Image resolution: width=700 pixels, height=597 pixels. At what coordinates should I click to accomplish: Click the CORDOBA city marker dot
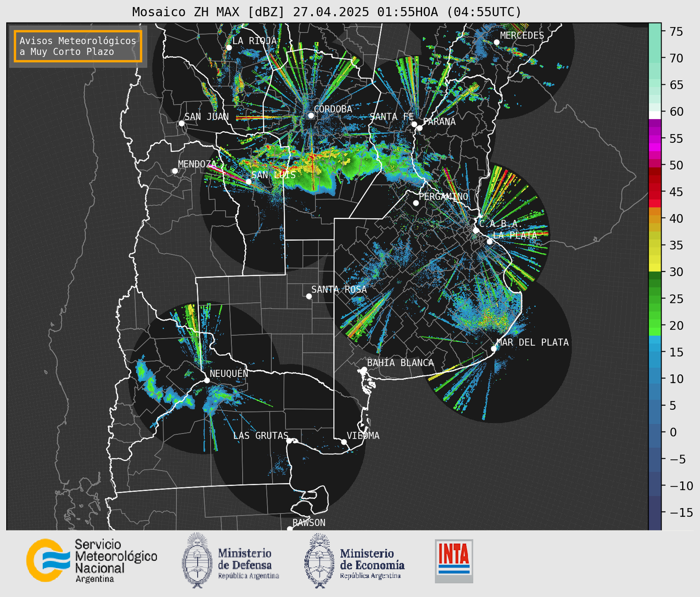(311, 115)
